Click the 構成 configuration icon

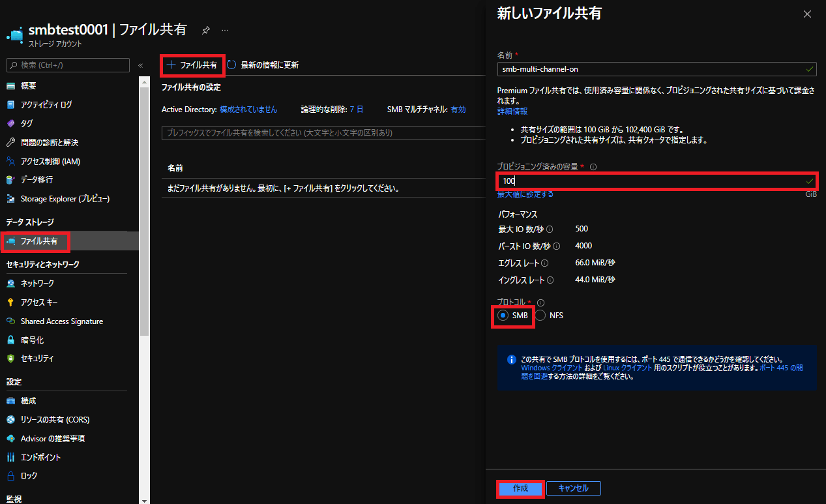click(10, 400)
